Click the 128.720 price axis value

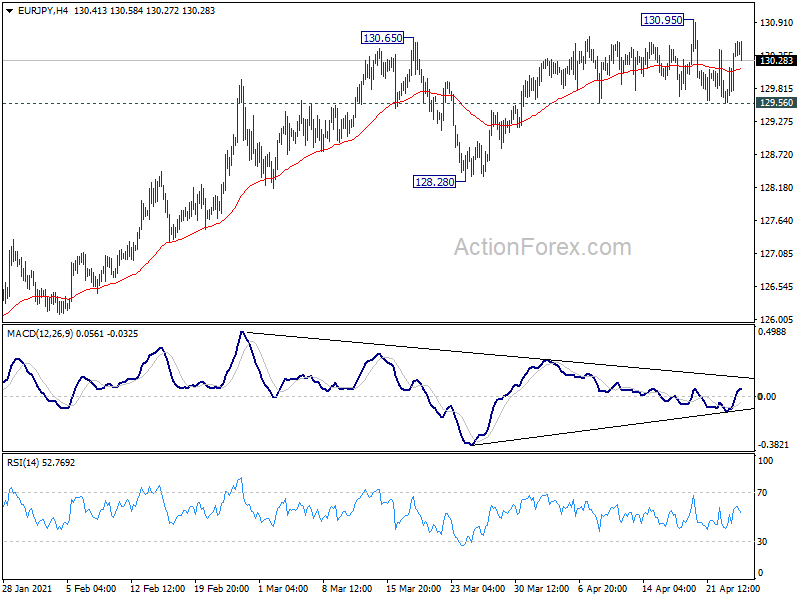point(776,155)
